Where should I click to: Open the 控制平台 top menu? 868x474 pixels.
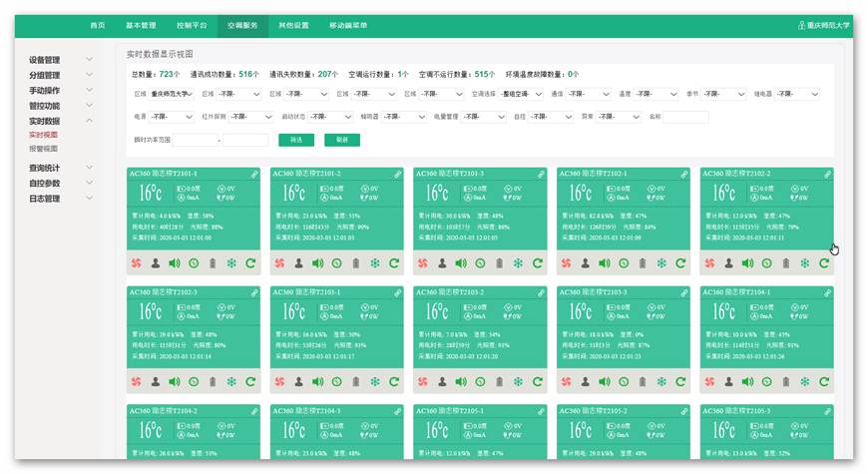click(x=192, y=26)
